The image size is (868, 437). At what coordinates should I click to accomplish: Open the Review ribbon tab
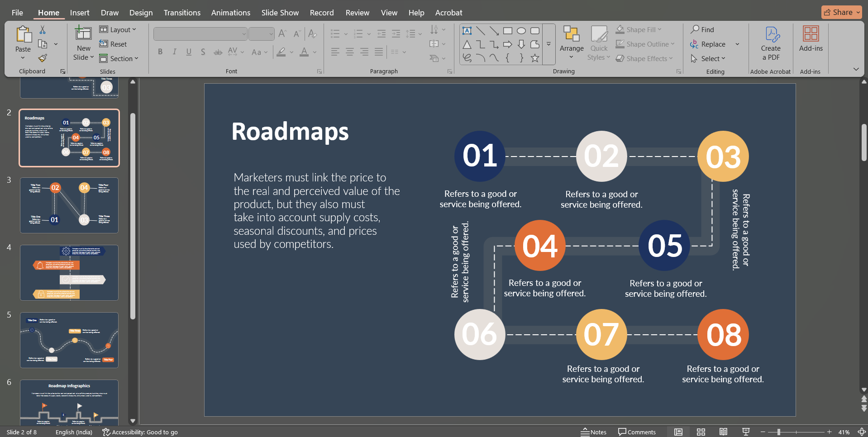tap(357, 12)
